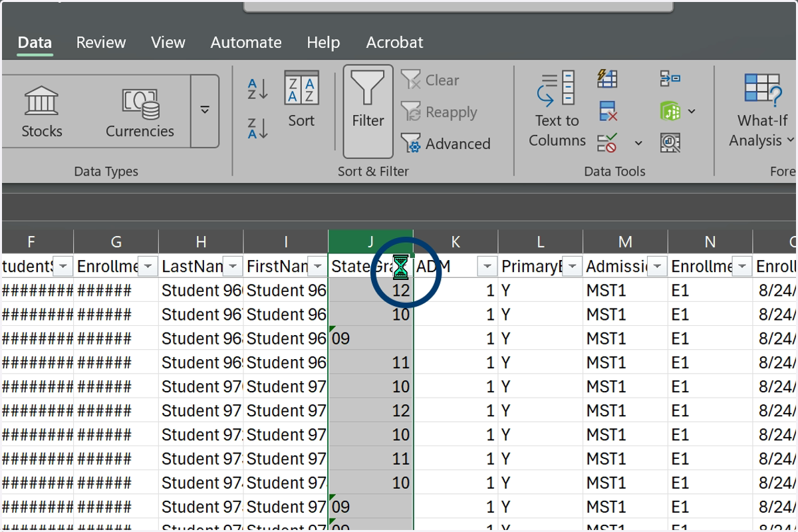Insert the Stocks data type
Viewport: 798px width, 532px height.
[x=42, y=111]
